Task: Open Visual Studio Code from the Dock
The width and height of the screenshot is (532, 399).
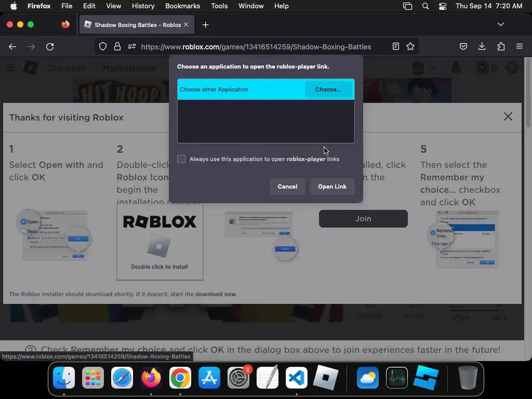Action: pos(297,378)
